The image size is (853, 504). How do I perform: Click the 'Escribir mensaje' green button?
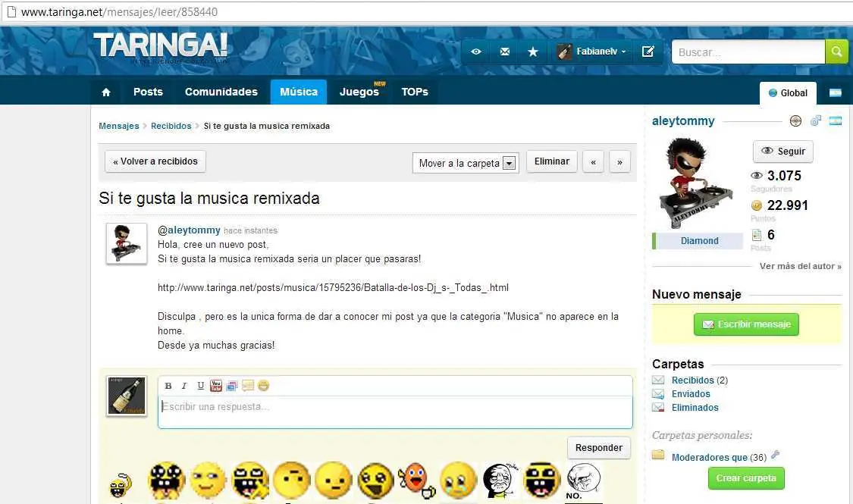(x=746, y=324)
